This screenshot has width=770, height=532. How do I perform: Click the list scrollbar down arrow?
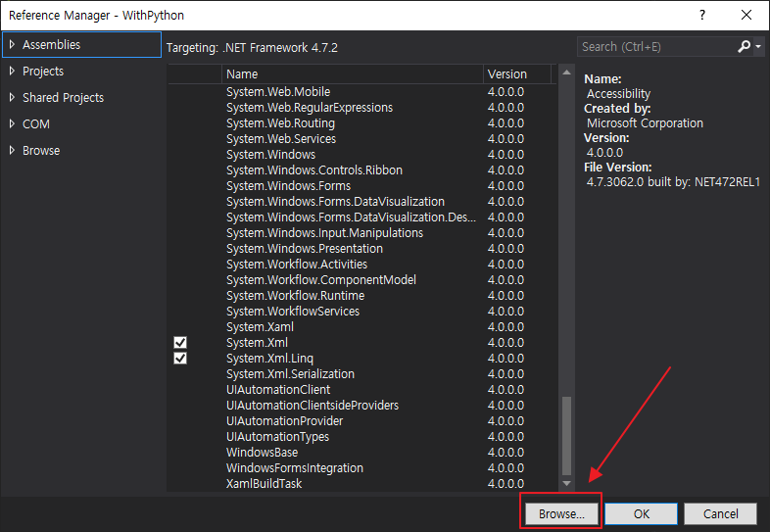click(566, 483)
